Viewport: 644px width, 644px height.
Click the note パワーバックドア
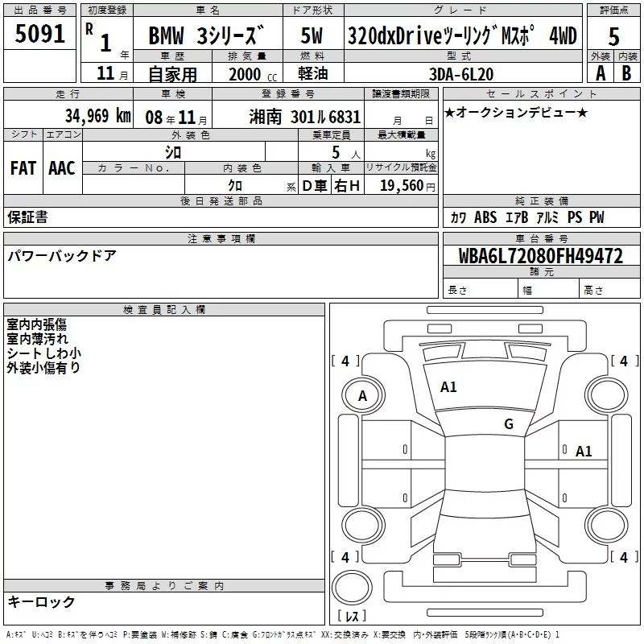pyautogui.click(x=62, y=256)
